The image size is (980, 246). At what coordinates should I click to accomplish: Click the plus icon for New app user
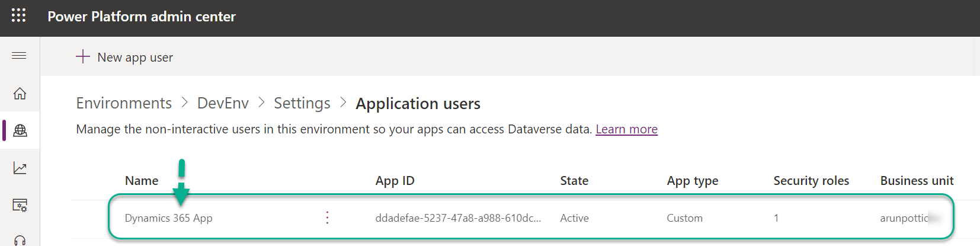click(83, 57)
